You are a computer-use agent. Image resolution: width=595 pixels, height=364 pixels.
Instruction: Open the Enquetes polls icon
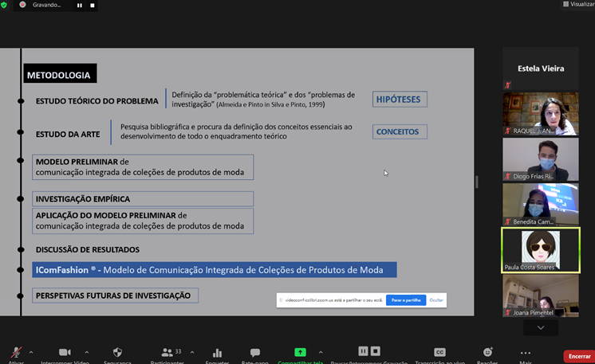[x=217, y=352]
